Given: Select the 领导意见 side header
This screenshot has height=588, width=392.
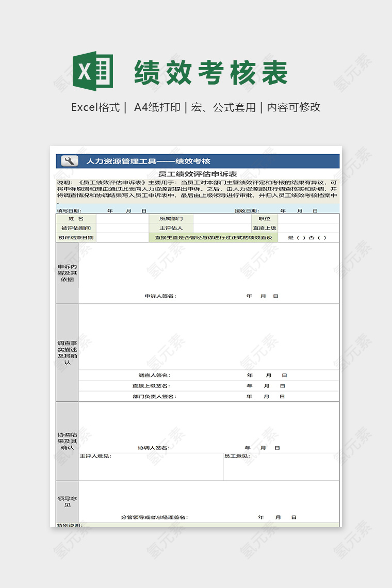Looking at the screenshot, I should 67,502.
